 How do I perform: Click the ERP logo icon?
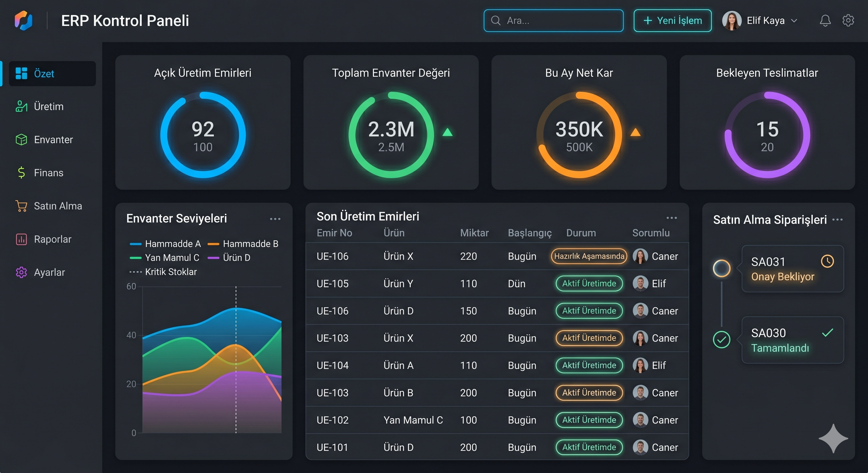click(x=23, y=21)
